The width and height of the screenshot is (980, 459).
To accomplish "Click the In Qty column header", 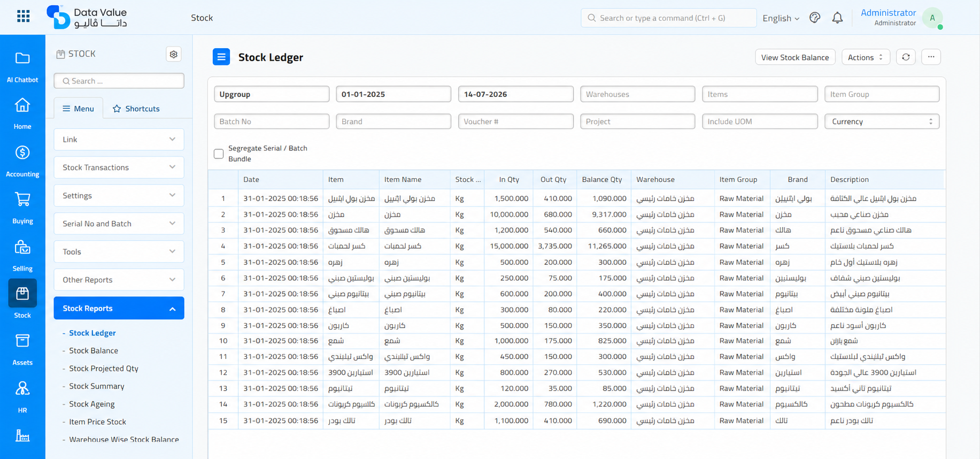I will [x=509, y=180].
